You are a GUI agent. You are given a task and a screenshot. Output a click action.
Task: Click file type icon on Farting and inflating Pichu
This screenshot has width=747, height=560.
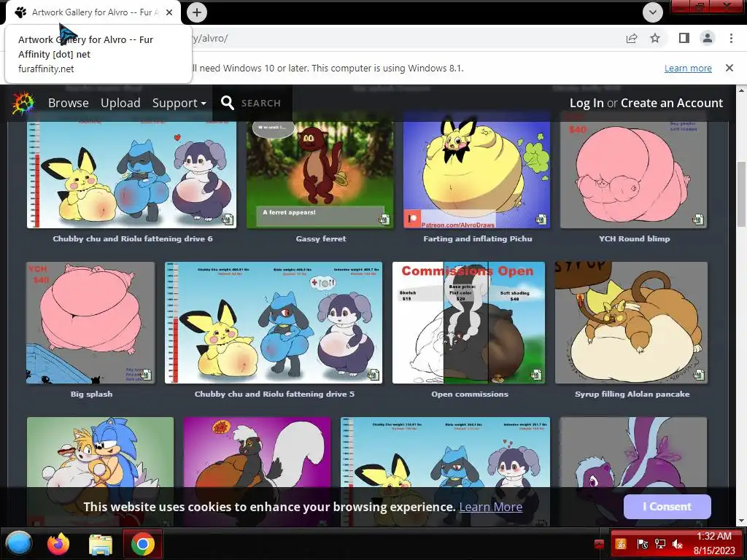coord(541,219)
